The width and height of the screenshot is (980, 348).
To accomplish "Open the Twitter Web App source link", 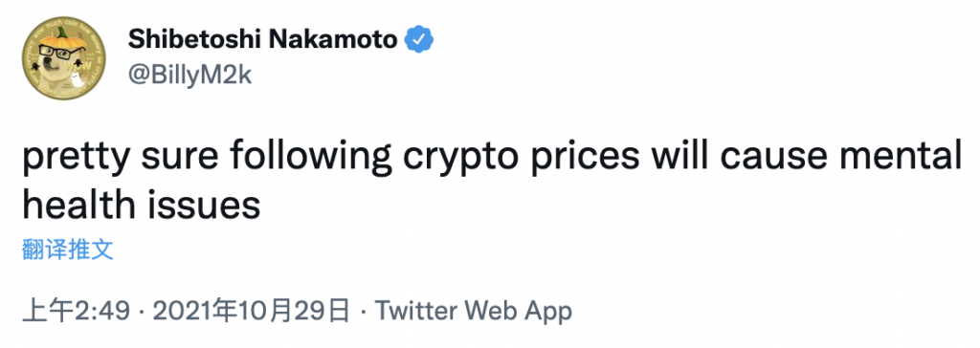I will point(473,310).
